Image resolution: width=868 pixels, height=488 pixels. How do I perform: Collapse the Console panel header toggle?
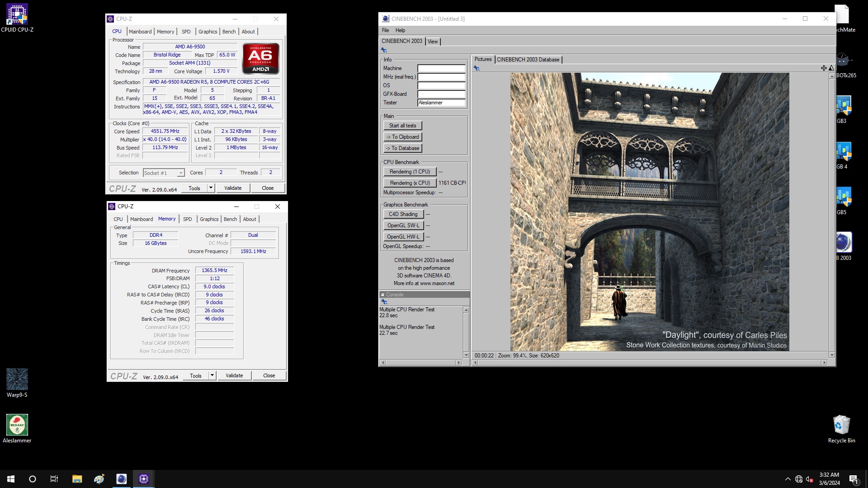point(382,295)
